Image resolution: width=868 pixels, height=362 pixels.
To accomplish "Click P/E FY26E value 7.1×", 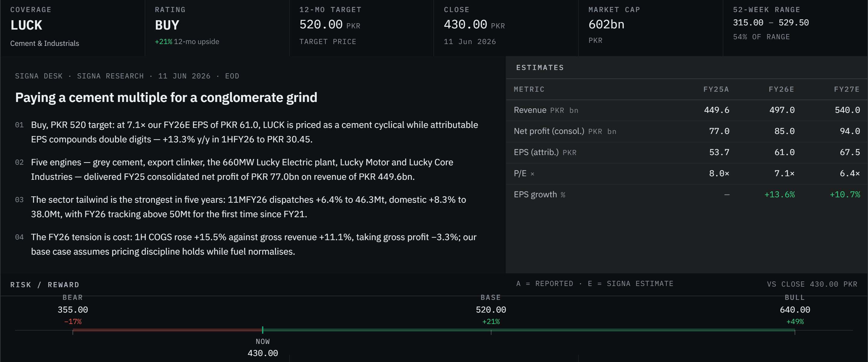I will 785,173.
